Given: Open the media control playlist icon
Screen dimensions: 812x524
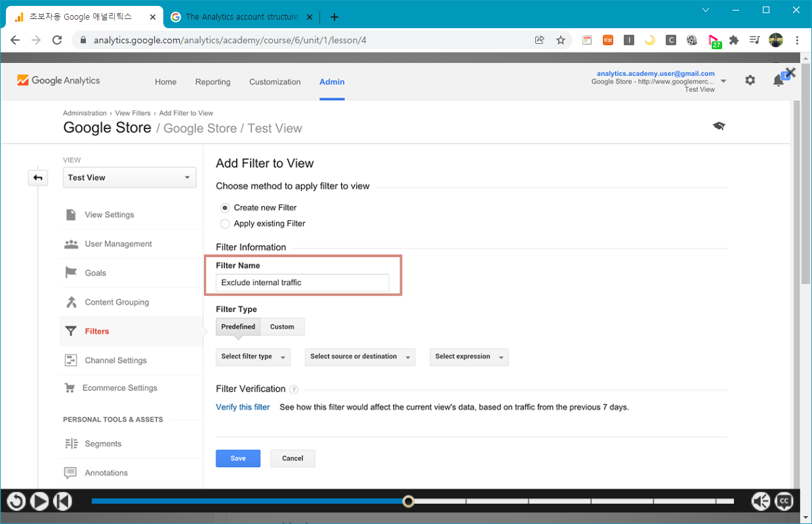Looking at the screenshot, I should coord(755,40).
